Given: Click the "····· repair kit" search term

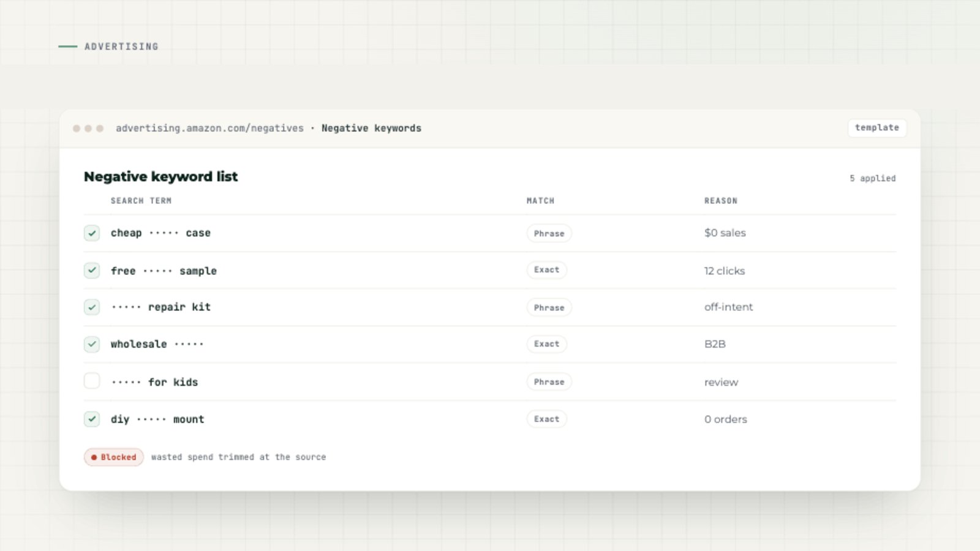Looking at the screenshot, I should point(160,307).
